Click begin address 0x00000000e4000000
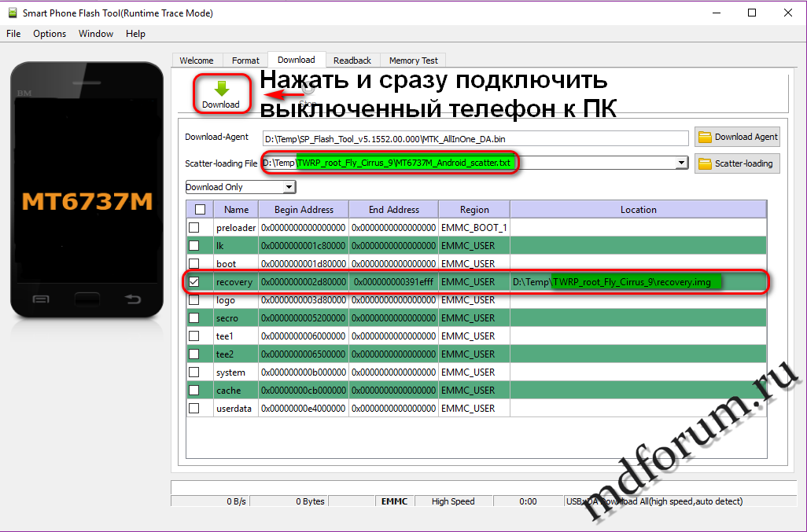This screenshot has height=532, width=807. coord(304,408)
